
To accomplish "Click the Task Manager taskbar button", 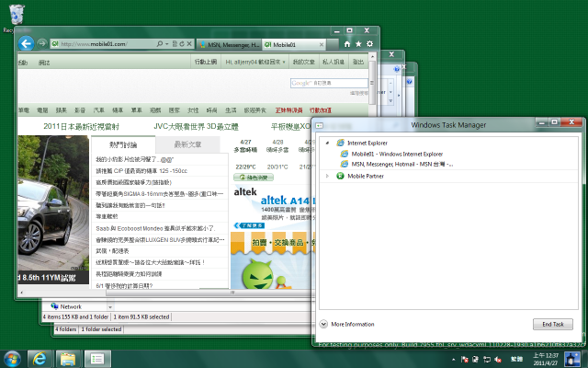I will [97, 359].
